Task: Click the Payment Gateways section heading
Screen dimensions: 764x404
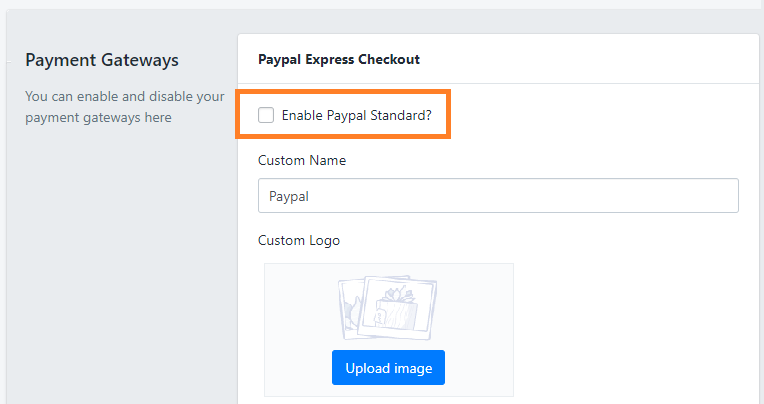Action: click(x=102, y=60)
